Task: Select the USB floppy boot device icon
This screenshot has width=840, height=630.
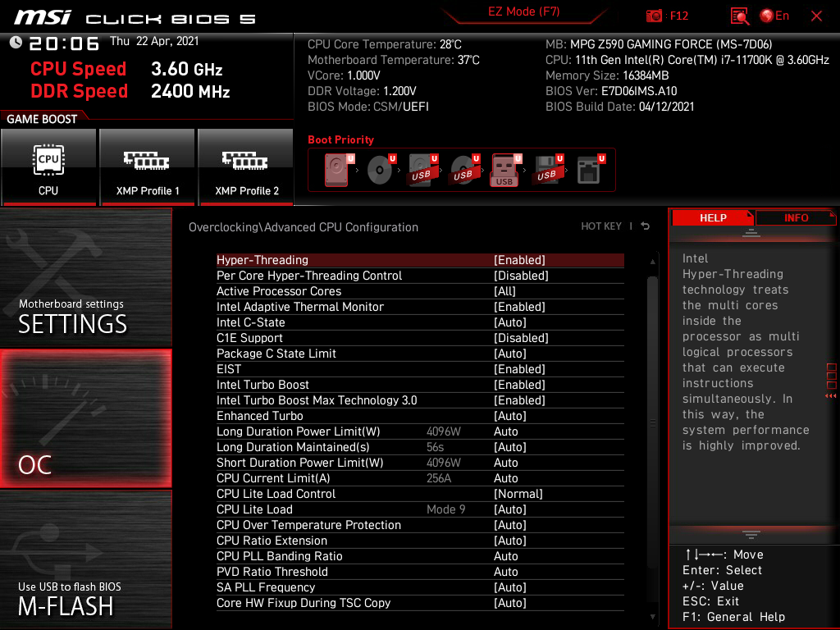Action: point(549,170)
